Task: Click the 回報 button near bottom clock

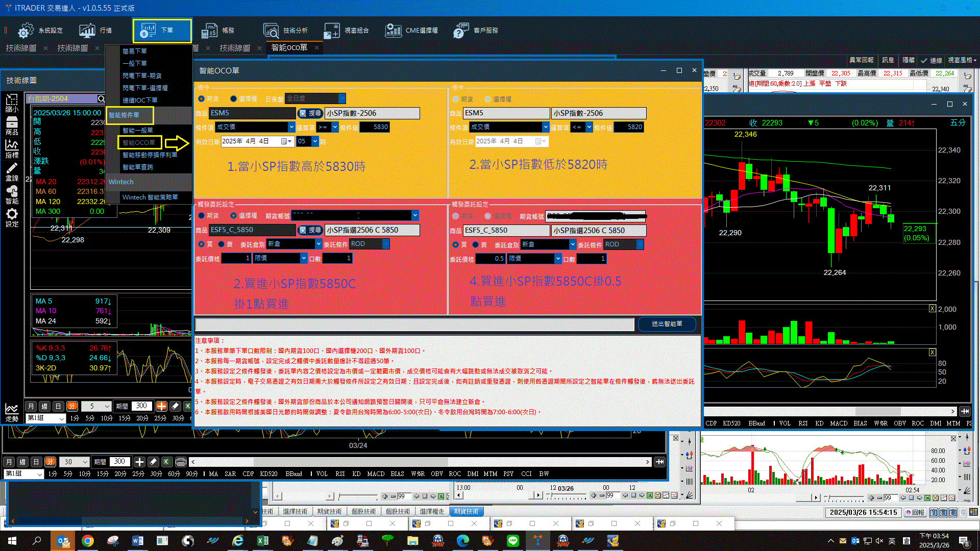Action: (915, 512)
